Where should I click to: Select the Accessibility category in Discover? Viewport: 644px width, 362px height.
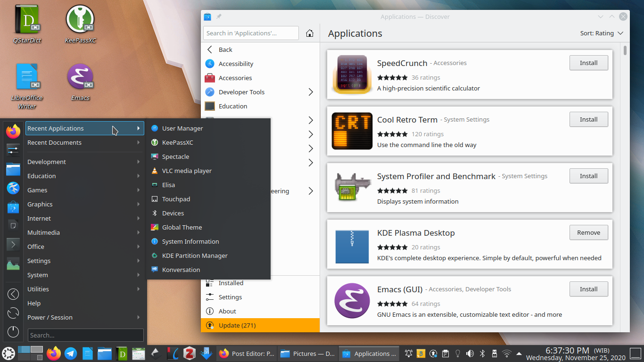260,64
